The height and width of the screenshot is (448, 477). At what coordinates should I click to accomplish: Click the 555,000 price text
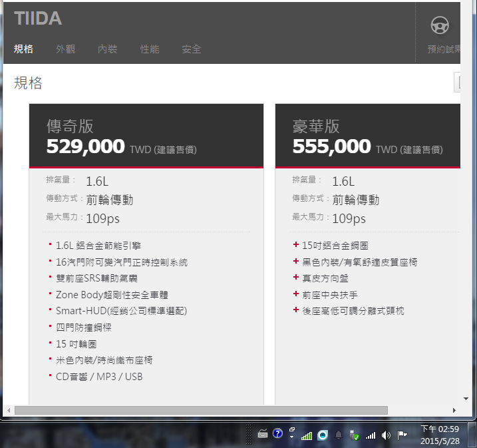(331, 146)
